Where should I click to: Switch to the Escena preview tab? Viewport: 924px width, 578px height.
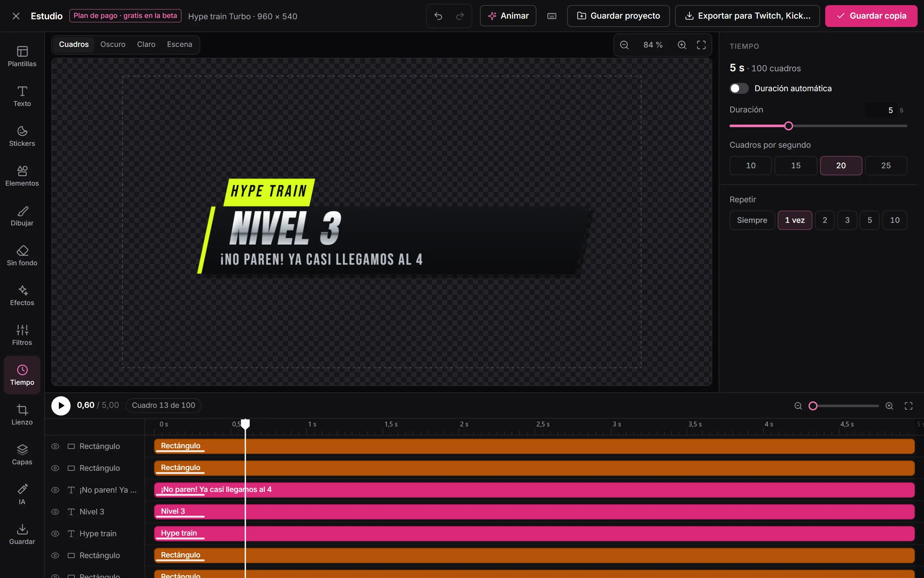coord(179,44)
